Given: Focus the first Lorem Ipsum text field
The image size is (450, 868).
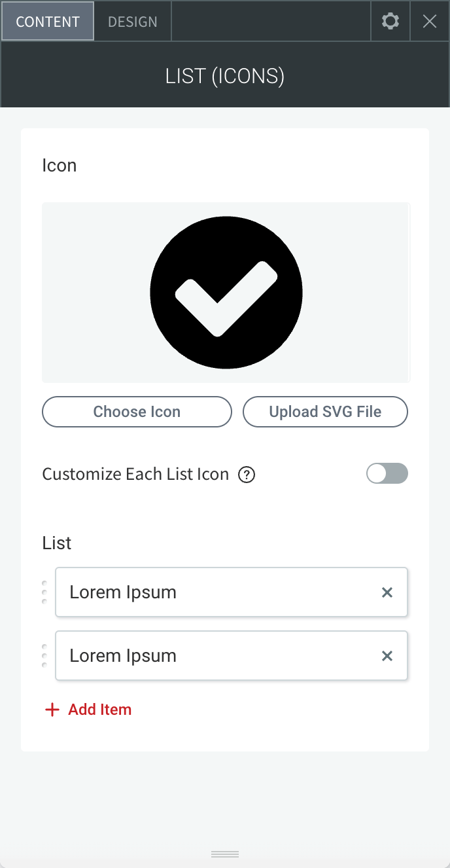Looking at the screenshot, I should tap(232, 592).
